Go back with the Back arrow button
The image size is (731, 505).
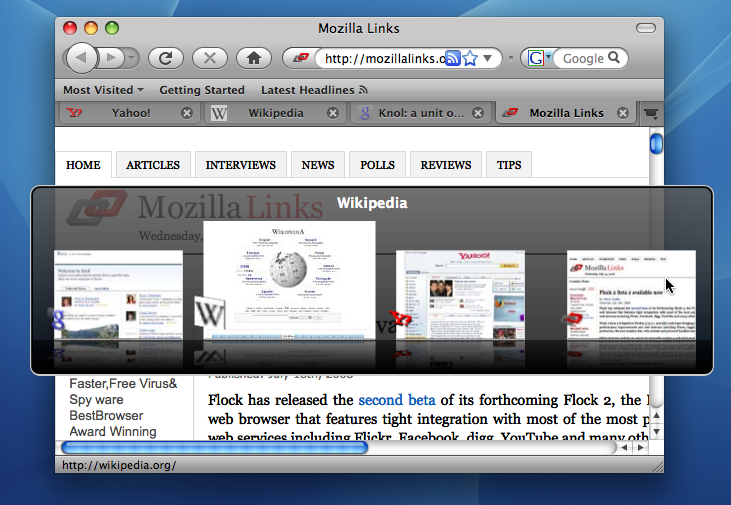pyautogui.click(x=82, y=58)
